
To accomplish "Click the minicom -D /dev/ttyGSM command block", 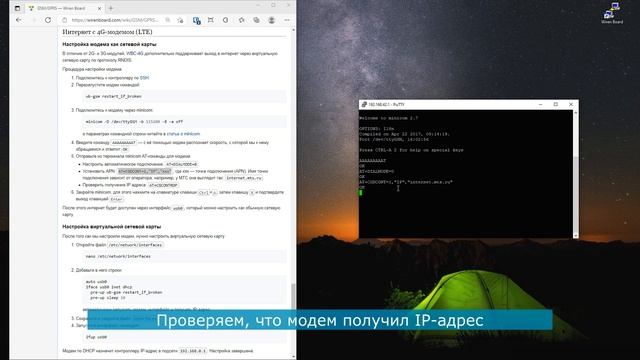I will coord(184,122).
